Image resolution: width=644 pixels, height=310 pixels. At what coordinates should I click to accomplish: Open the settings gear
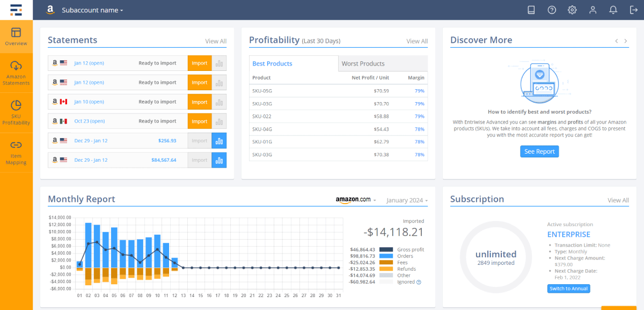click(x=572, y=10)
